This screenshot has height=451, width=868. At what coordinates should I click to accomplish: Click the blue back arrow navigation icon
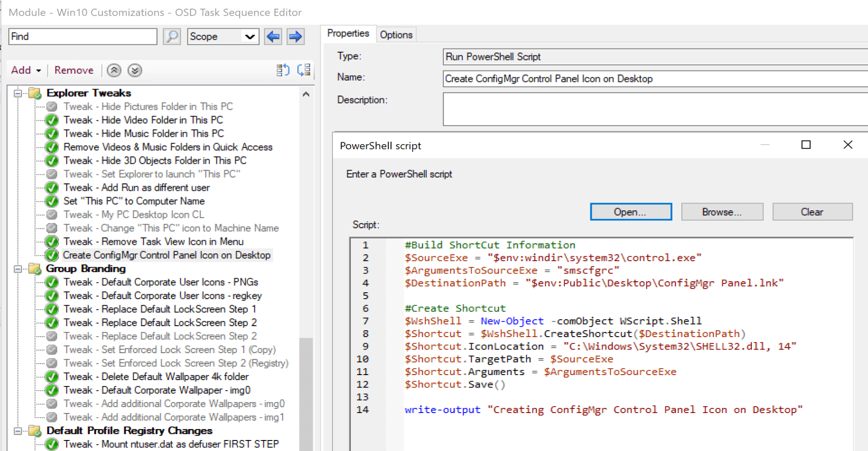(x=273, y=36)
